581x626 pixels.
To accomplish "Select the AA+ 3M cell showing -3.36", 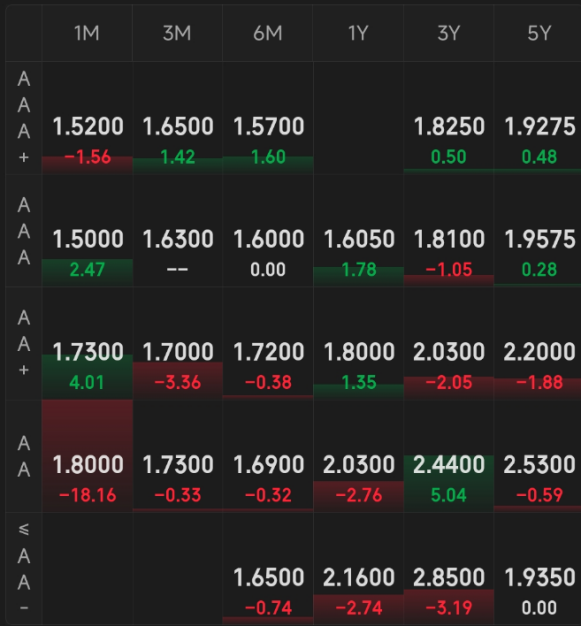I will 177,343.
